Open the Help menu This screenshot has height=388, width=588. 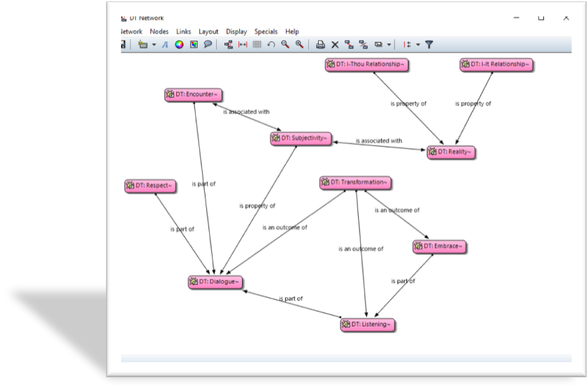point(292,31)
